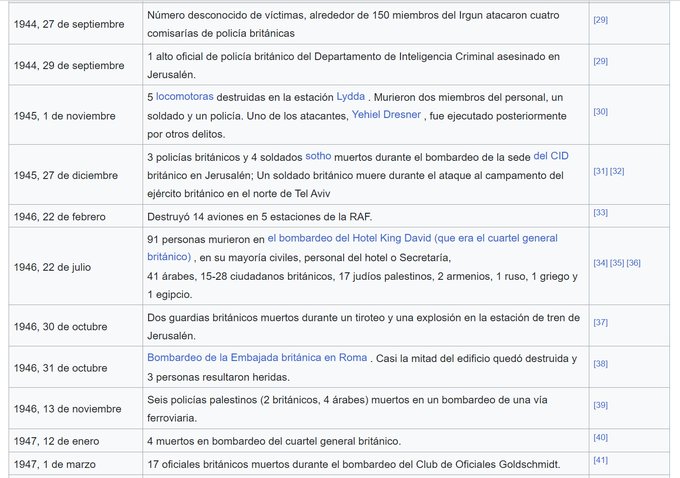Select the date '1946, 22 de febrero'

59,217
